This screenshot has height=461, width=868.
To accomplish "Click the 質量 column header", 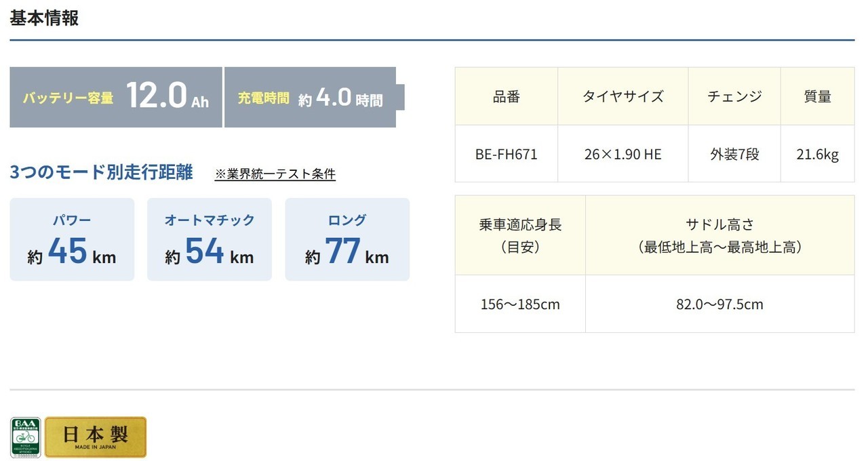I will tap(817, 96).
